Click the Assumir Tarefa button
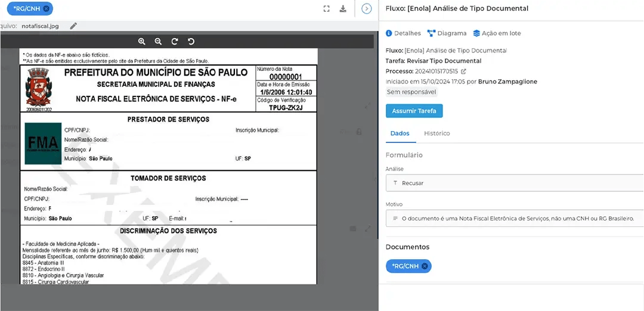This screenshot has width=644, height=311. [x=414, y=111]
